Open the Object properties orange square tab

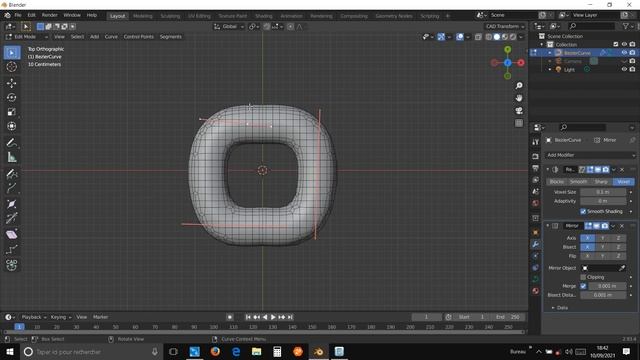pos(536,232)
